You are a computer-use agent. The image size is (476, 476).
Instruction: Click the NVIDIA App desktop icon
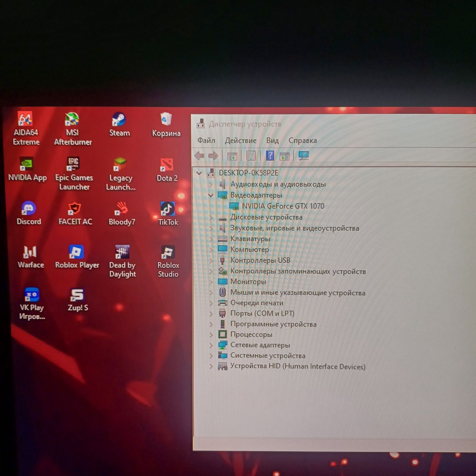pos(27,169)
